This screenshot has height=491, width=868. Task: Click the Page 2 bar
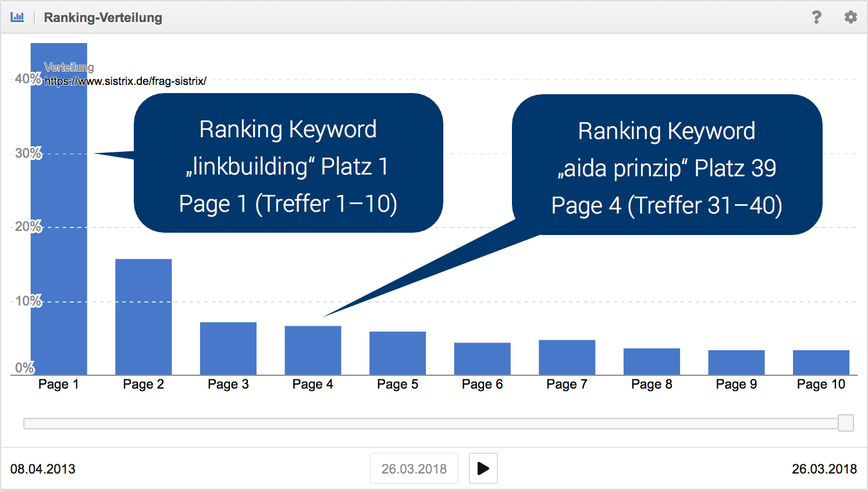pyautogui.click(x=143, y=317)
